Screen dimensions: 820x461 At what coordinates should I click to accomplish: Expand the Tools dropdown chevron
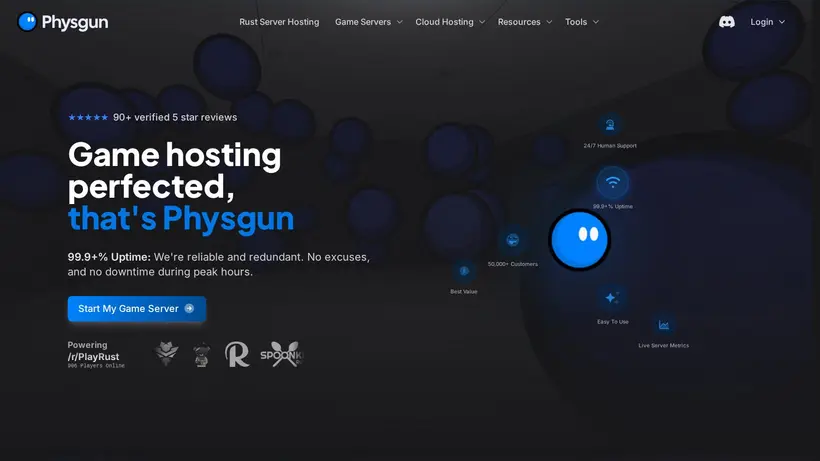coord(596,22)
